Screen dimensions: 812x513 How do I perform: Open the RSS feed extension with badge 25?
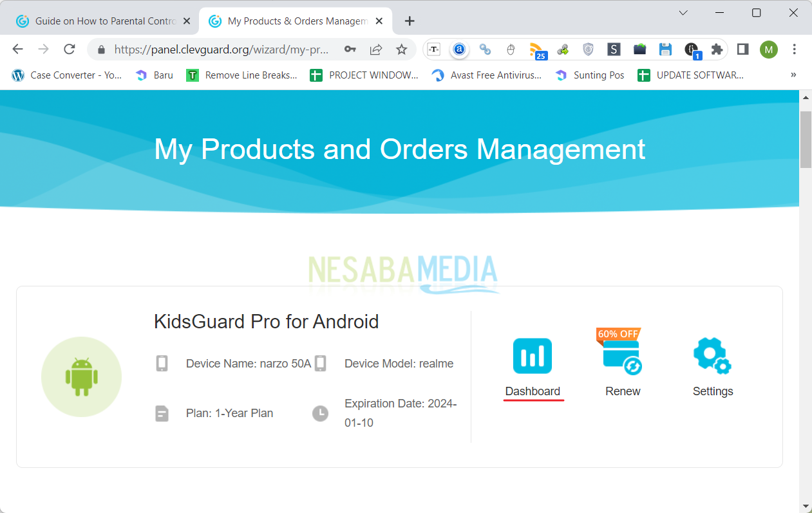click(x=537, y=50)
